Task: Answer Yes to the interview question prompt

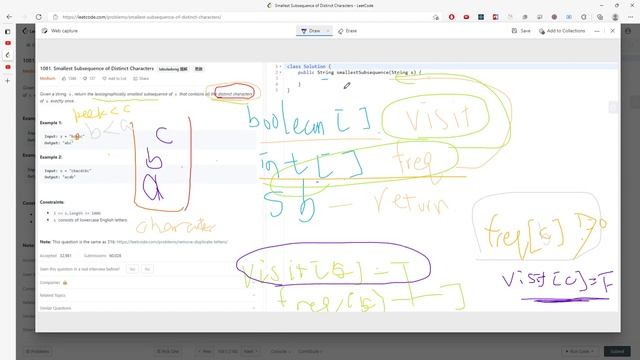Action: tap(132, 269)
